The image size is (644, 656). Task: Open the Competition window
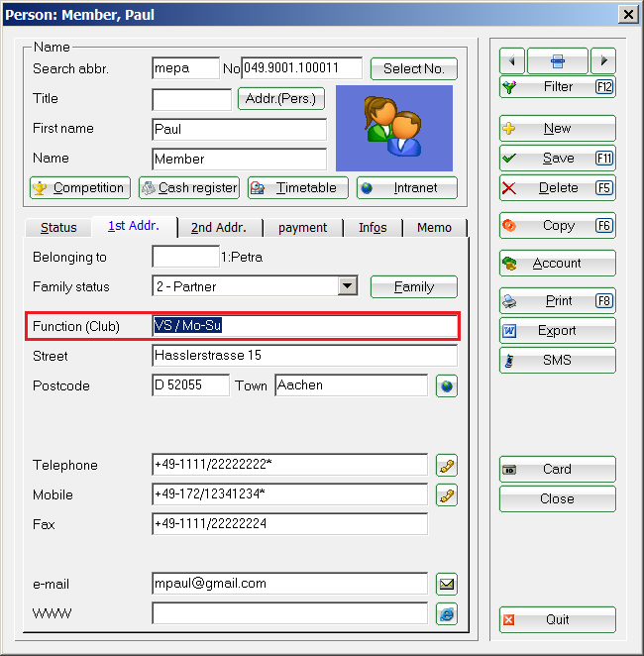point(80,188)
